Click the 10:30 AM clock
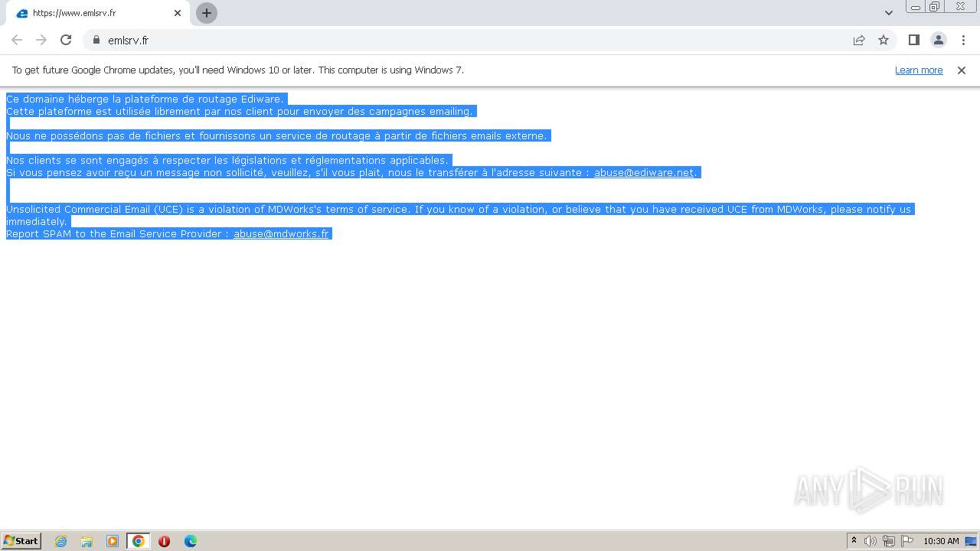 point(941,541)
